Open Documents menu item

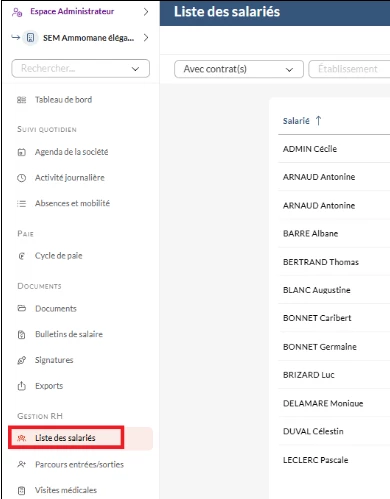tap(56, 309)
